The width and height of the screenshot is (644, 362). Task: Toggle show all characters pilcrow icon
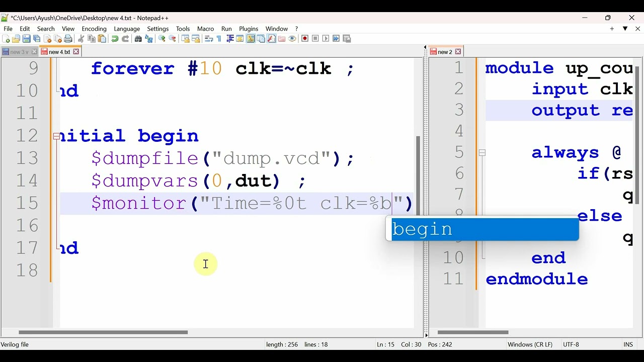219,39
